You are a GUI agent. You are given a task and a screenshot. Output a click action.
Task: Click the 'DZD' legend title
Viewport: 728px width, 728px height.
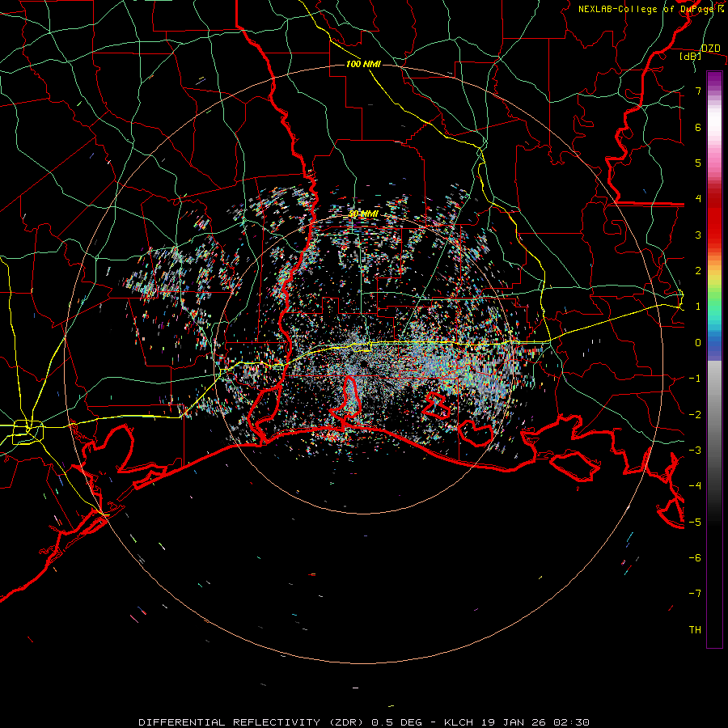pos(711,49)
